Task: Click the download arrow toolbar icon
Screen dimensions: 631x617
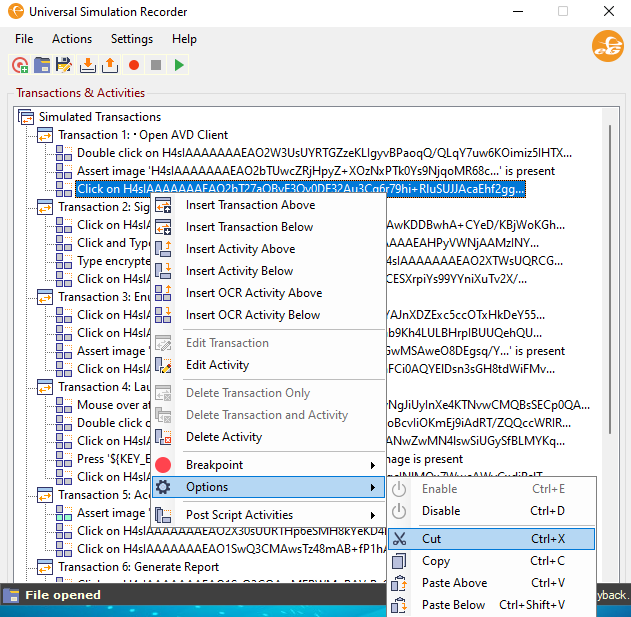Action: (x=88, y=65)
